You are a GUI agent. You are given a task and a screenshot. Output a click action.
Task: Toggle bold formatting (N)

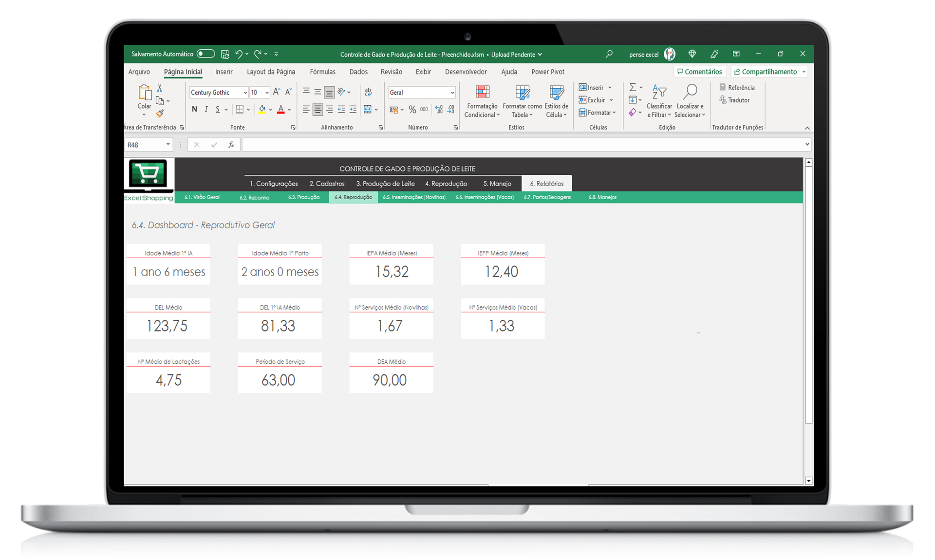(x=194, y=110)
